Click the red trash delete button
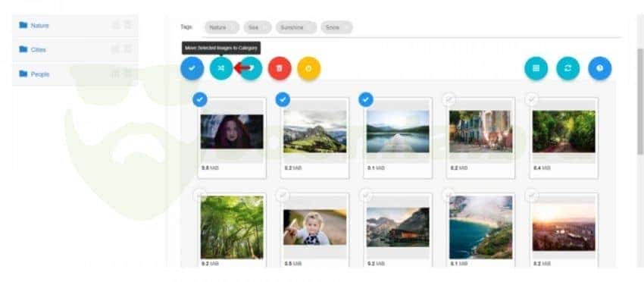Image resolution: width=644 pixels, height=282 pixels. coord(280,68)
